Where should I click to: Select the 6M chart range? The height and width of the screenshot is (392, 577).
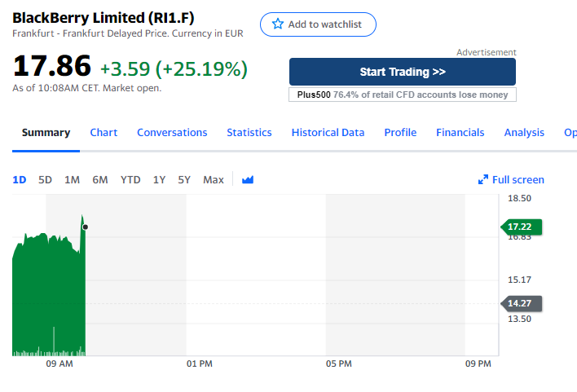[x=100, y=179]
